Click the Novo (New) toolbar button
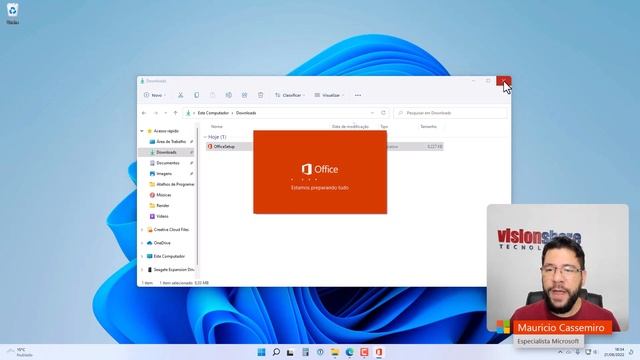This screenshot has height=360, width=640. pyautogui.click(x=155, y=95)
